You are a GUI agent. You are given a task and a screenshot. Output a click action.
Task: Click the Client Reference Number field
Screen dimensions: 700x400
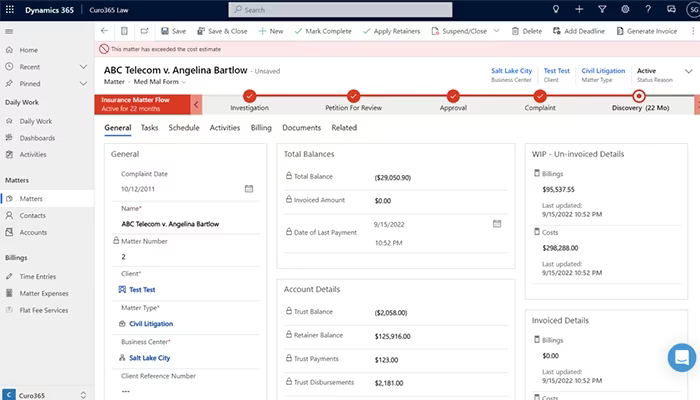point(186,391)
